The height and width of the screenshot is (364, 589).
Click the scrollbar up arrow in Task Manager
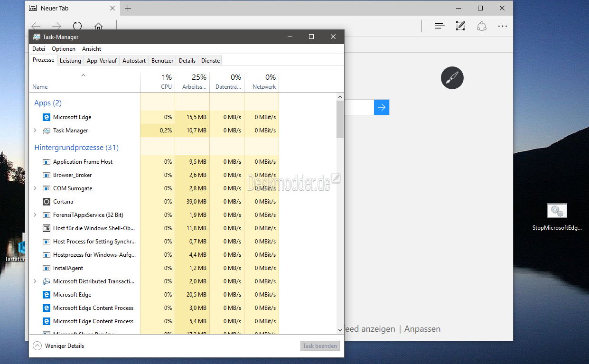pos(340,97)
